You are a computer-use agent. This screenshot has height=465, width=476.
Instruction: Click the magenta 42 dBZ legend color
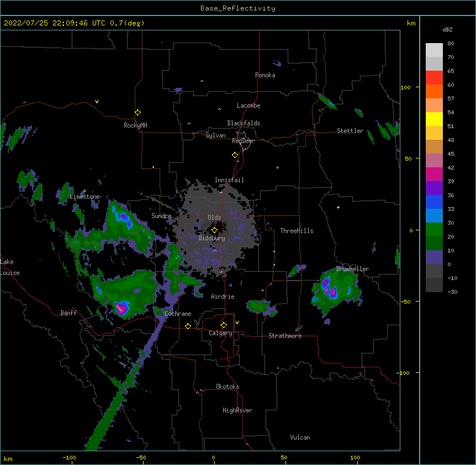click(434, 174)
